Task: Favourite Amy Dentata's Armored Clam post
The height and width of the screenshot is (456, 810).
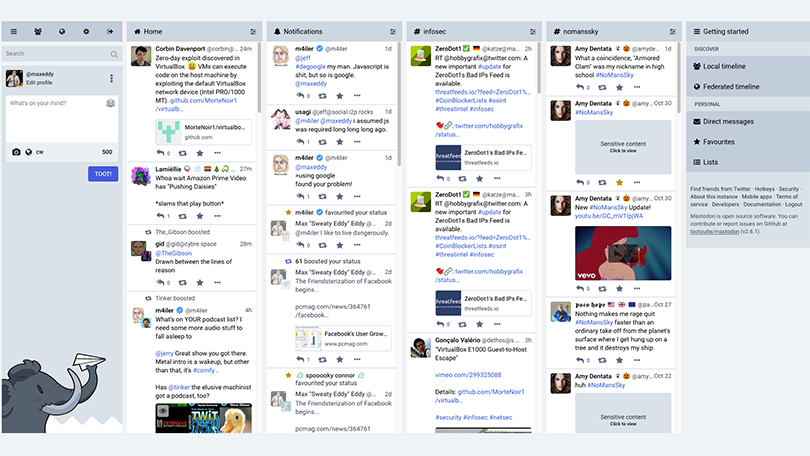Action: tap(619, 87)
